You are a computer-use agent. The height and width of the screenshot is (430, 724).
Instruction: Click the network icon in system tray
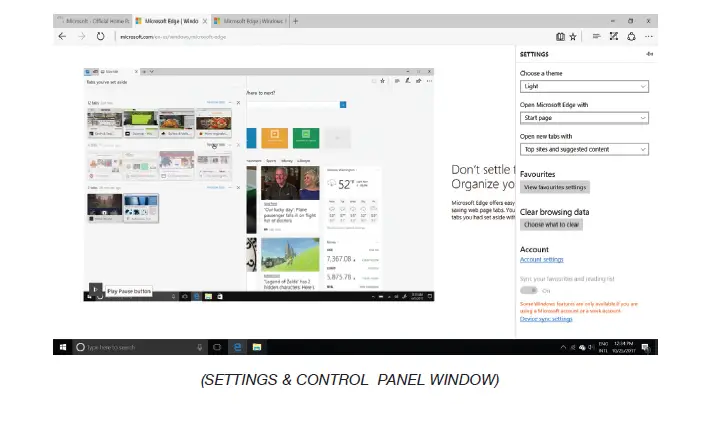582,347
